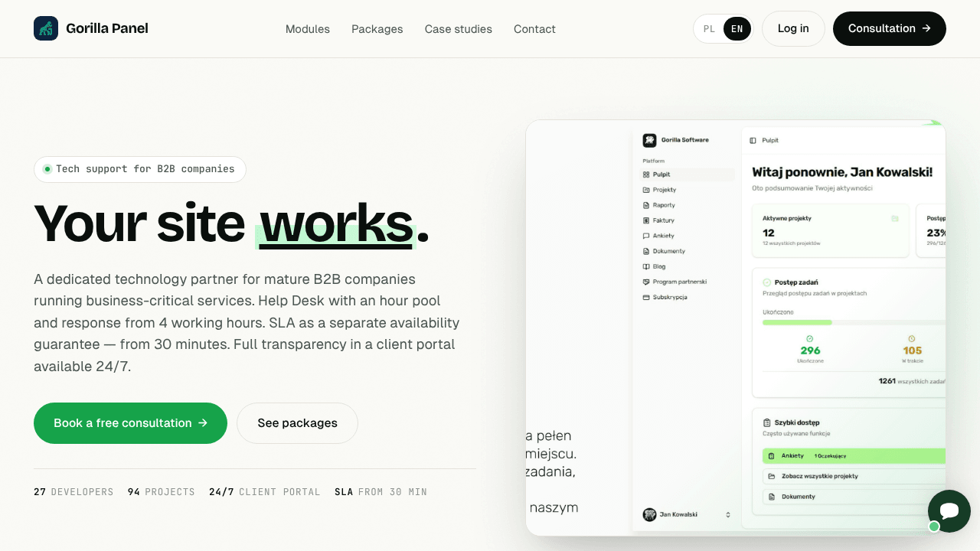Viewport: 980px width, 551px height.
Task: Open the live chat bubble
Action: click(x=949, y=511)
